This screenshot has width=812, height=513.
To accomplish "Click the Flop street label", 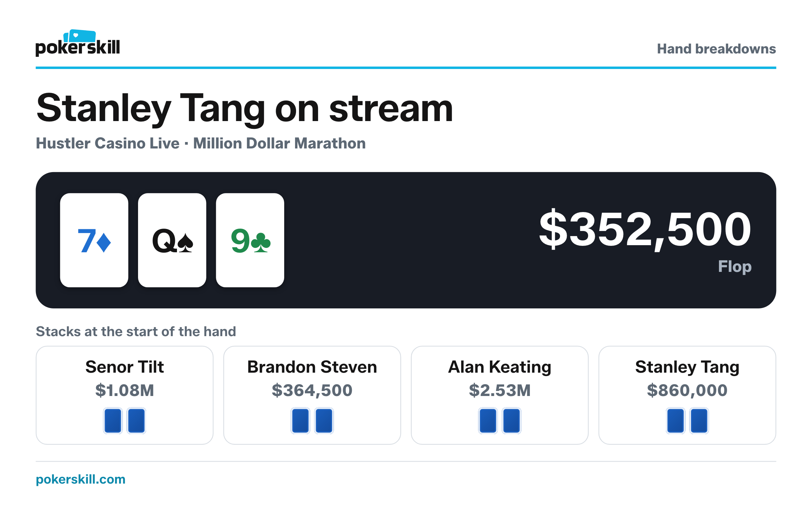I will [735, 267].
